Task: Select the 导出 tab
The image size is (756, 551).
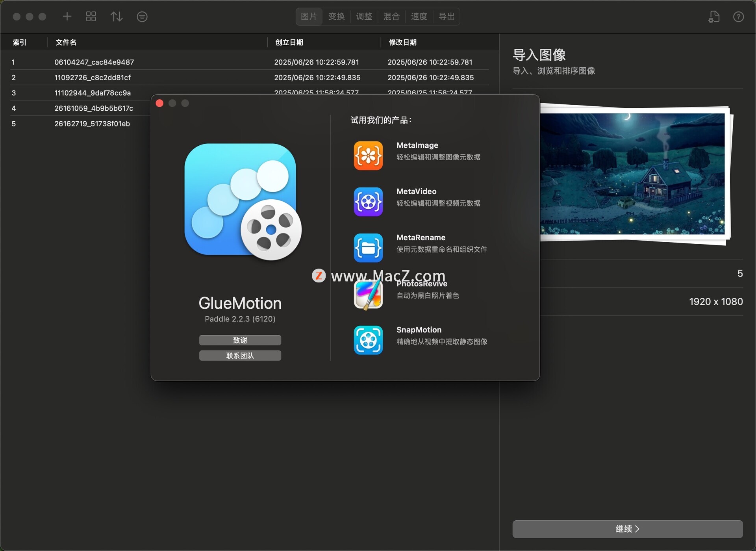Action: 447,17
